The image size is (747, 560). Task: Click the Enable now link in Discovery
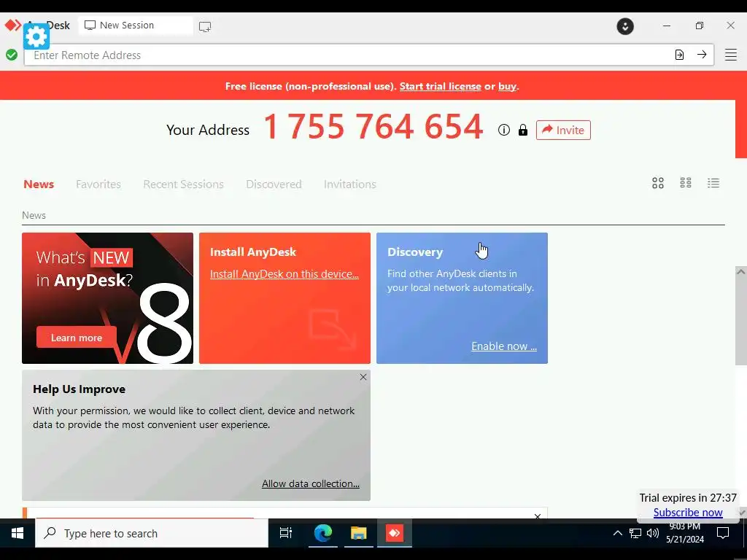pos(504,346)
